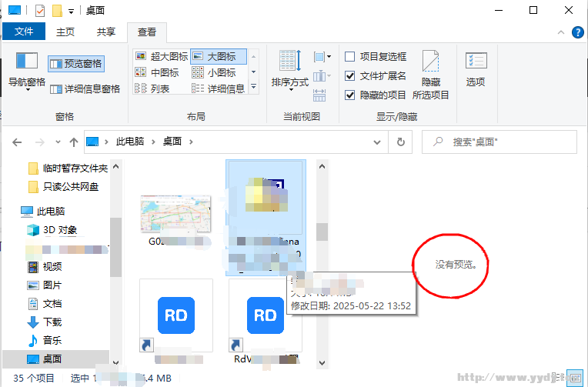
Task: Click 此电脑 in the address bar
Action: tap(130, 142)
